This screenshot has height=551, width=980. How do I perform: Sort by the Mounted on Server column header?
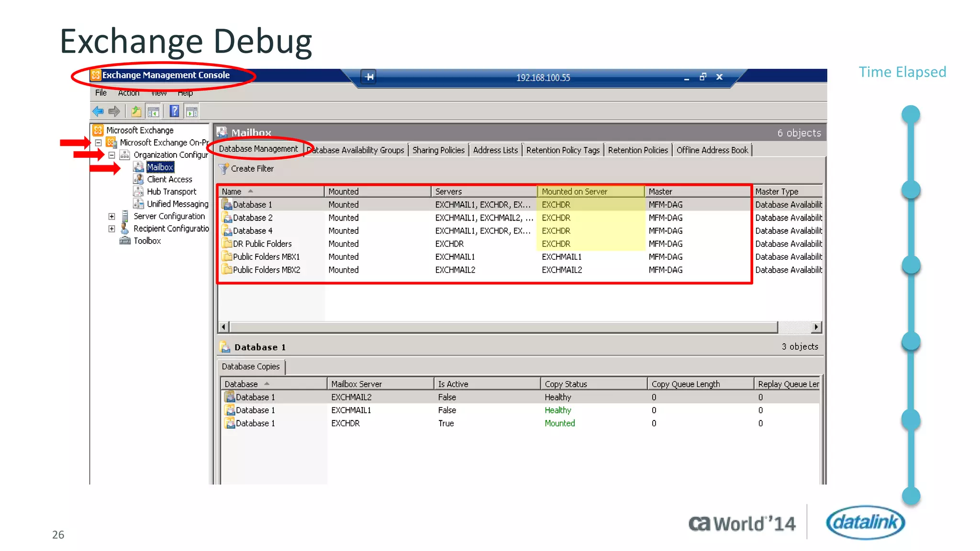pos(591,191)
